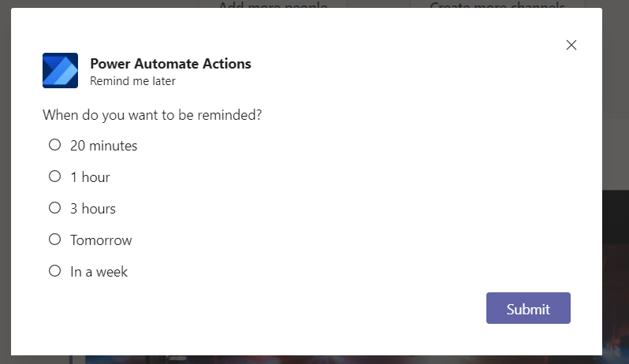629x364 pixels.
Task: Choose the 1 hour radio circle
Action: click(55, 176)
